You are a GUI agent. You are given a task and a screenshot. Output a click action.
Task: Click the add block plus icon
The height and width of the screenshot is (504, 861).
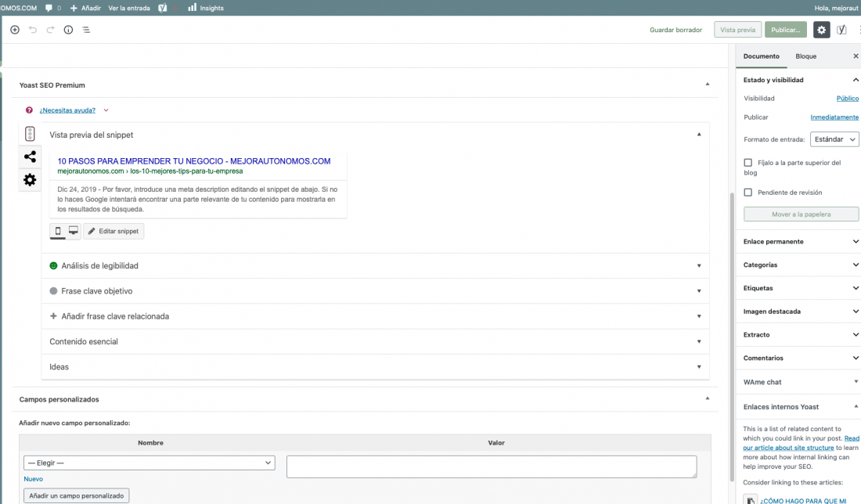15,30
